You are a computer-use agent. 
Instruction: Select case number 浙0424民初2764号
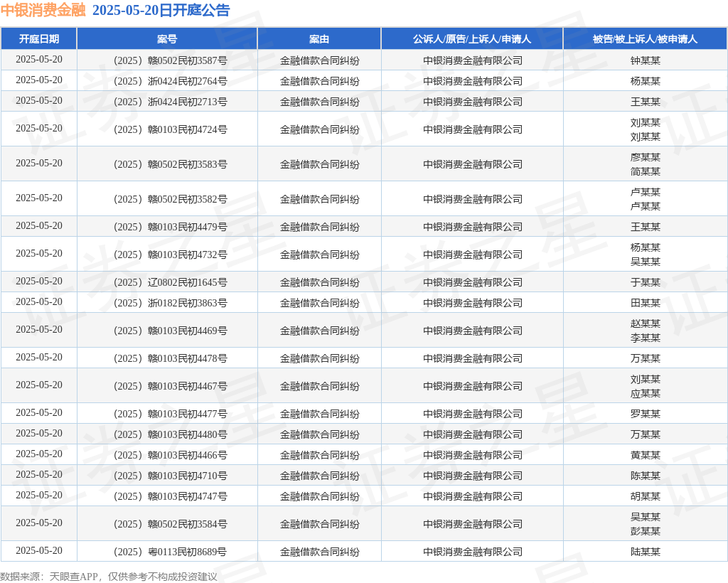click(170, 81)
